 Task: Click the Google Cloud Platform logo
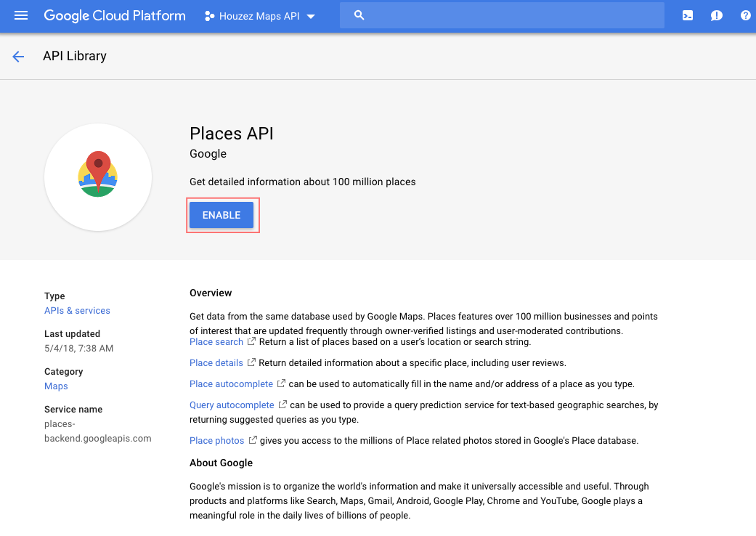pyautogui.click(x=115, y=15)
